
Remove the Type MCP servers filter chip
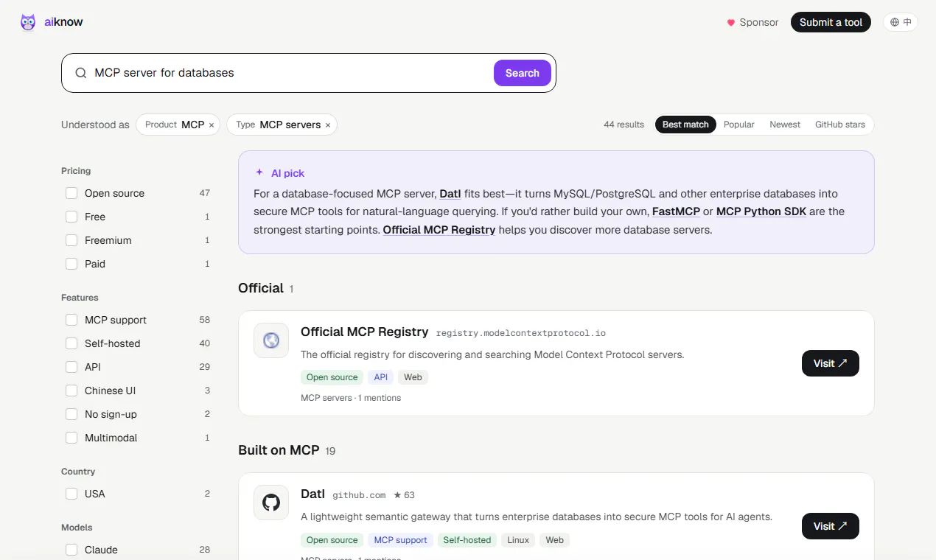pyautogui.click(x=328, y=125)
